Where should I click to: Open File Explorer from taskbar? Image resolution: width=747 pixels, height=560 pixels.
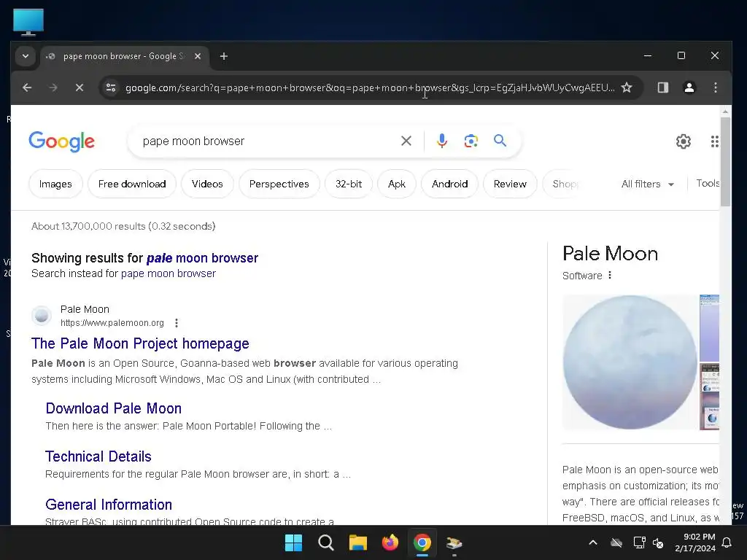point(357,542)
